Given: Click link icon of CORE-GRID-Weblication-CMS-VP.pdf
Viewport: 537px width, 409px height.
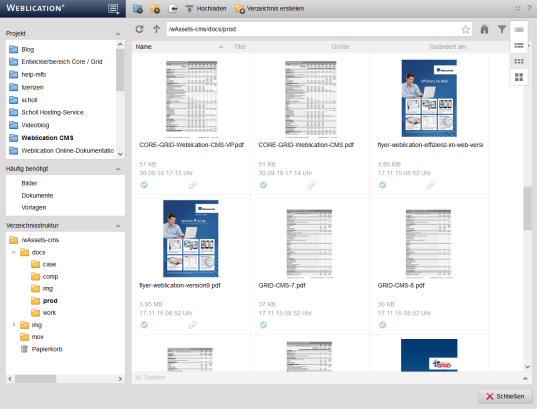Looking at the screenshot, I should (192, 185).
